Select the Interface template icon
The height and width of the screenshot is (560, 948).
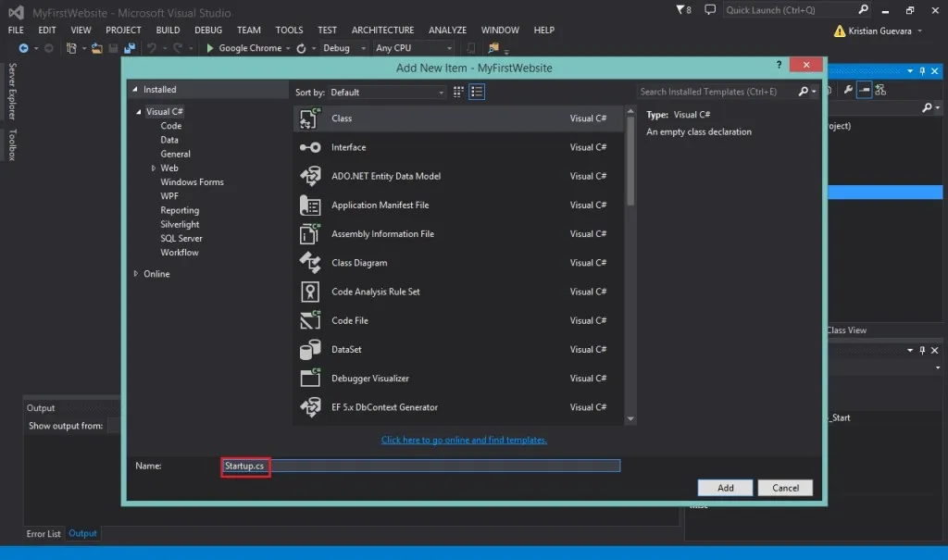(x=310, y=147)
